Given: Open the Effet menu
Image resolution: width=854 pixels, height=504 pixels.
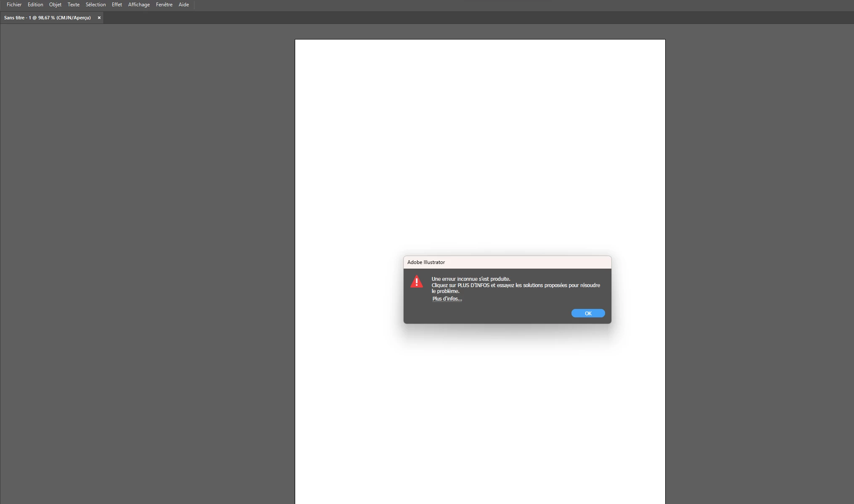Looking at the screenshot, I should 117,5.
